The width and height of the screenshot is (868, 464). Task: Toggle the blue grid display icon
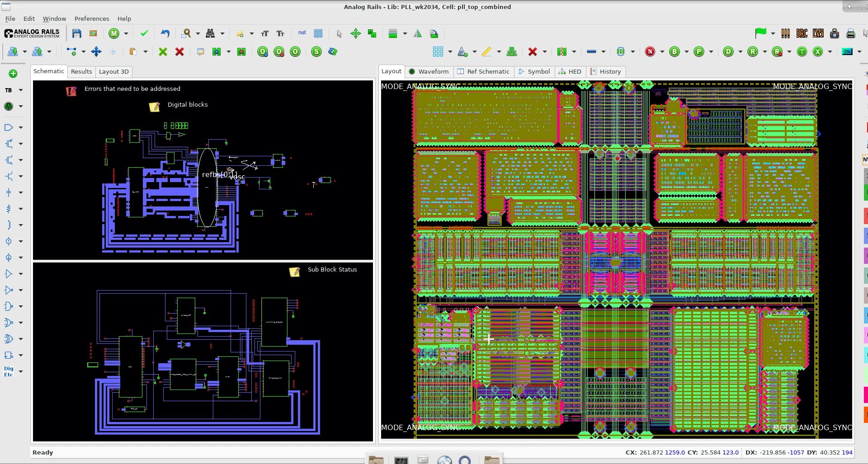click(318, 33)
